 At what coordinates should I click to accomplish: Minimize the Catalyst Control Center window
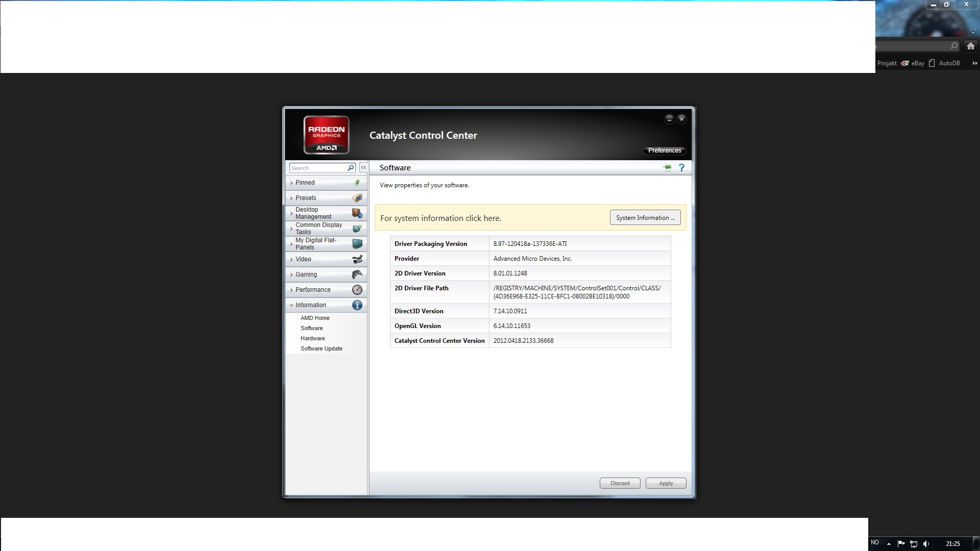tap(669, 119)
